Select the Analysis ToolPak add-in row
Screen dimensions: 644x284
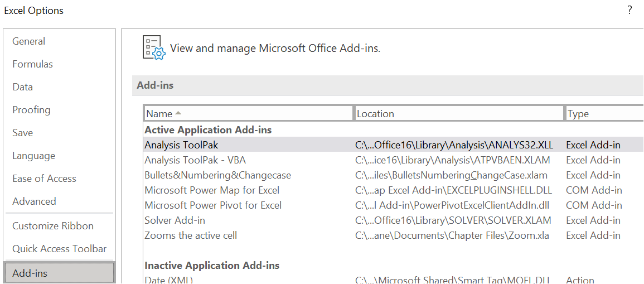pyautogui.click(x=181, y=145)
